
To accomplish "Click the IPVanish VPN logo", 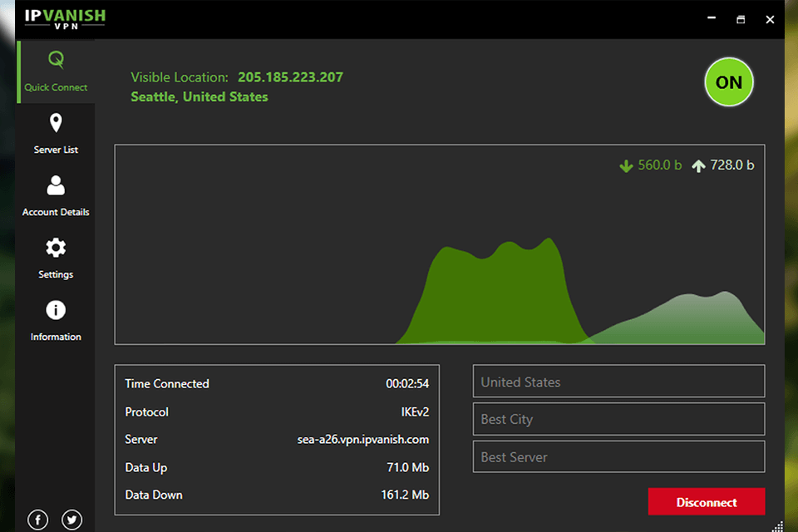I will click(65, 19).
